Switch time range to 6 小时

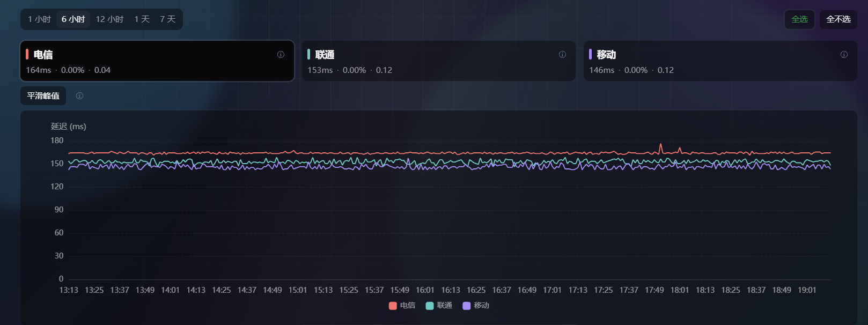pyautogui.click(x=73, y=19)
